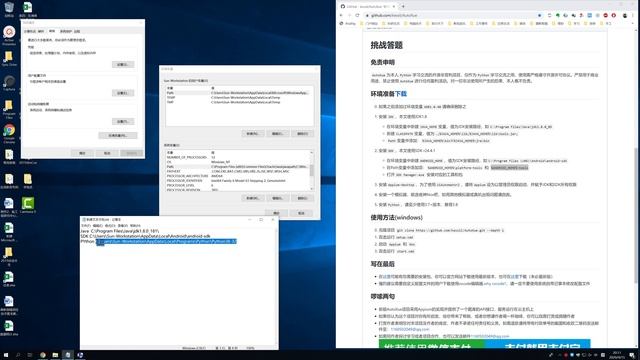The width and height of the screenshot is (640, 360).
Task: Click the SDK android-sdk path line in Notepad
Action: (x=145, y=236)
